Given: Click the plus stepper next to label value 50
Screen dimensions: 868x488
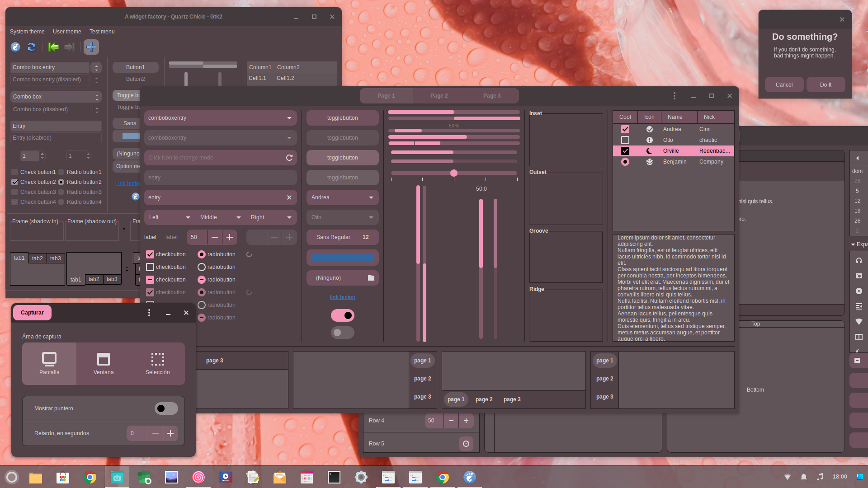Looking at the screenshot, I should [x=230, y=237].
